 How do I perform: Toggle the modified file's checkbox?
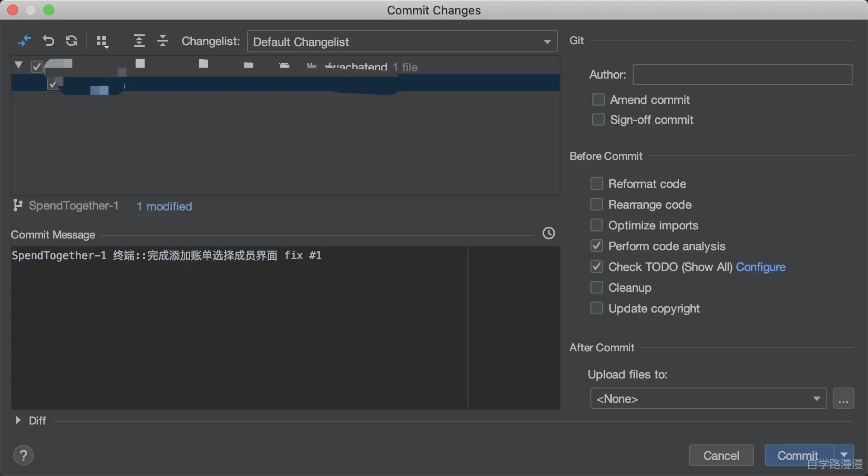click(x=53, y=84)
